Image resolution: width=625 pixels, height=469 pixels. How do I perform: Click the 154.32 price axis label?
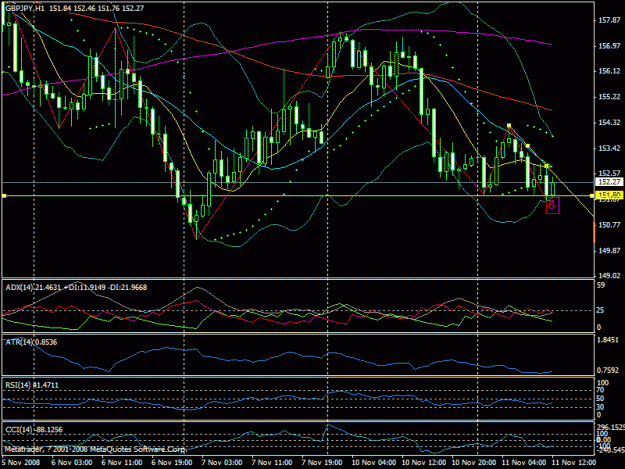(x=609, y=123)
